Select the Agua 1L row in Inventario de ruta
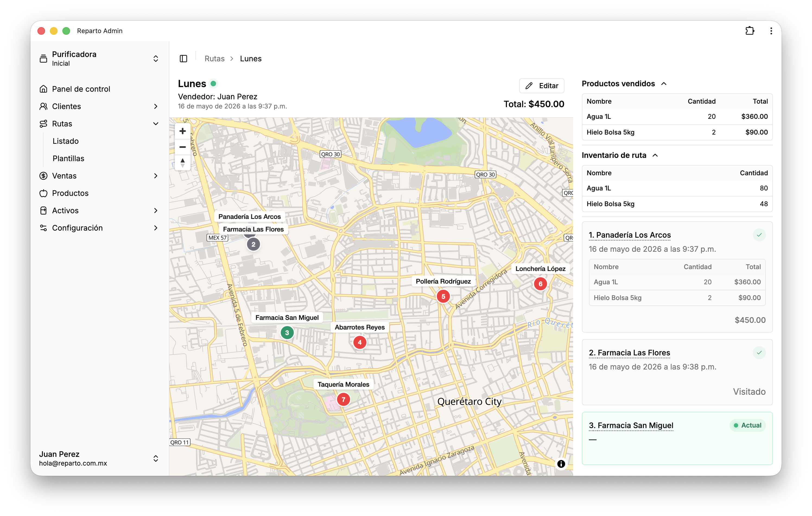The height and width of the screenshot is (516, 812). [x=677, y=188]
